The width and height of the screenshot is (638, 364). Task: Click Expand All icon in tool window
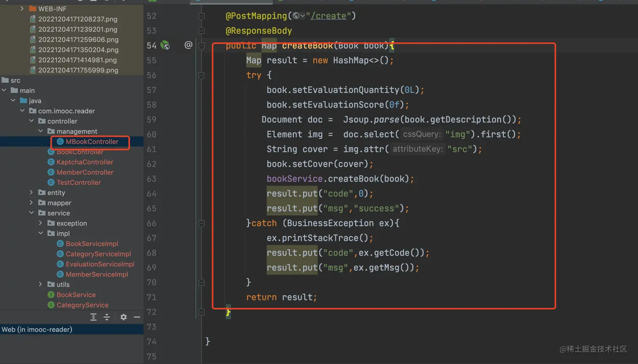point(93,317)
